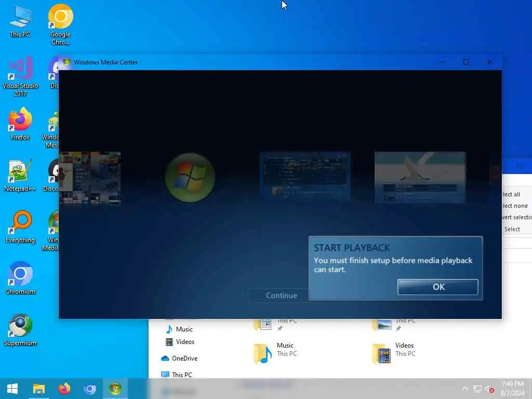Open the Videos folder in File Explorer
Screen dimensions: 532x399
tap(394, 352)
